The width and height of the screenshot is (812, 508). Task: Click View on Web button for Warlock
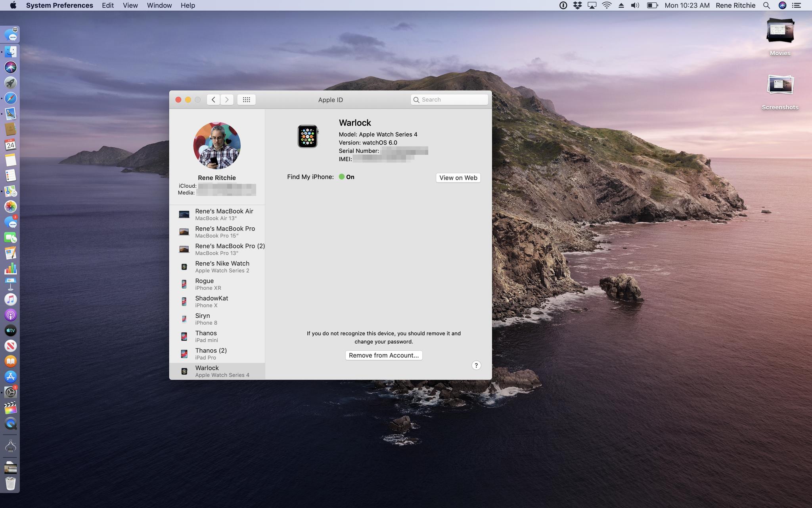point(458,177)
